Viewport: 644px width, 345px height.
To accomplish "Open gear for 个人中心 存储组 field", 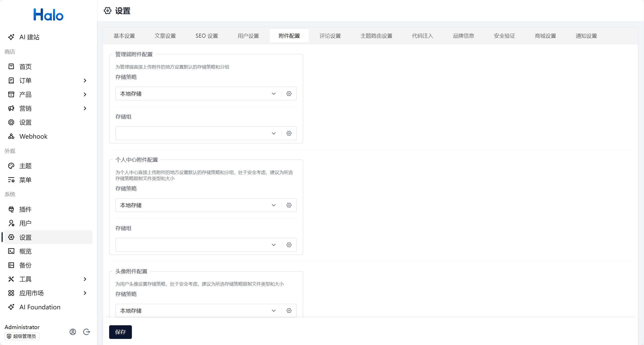I will [x=289, y=245].
